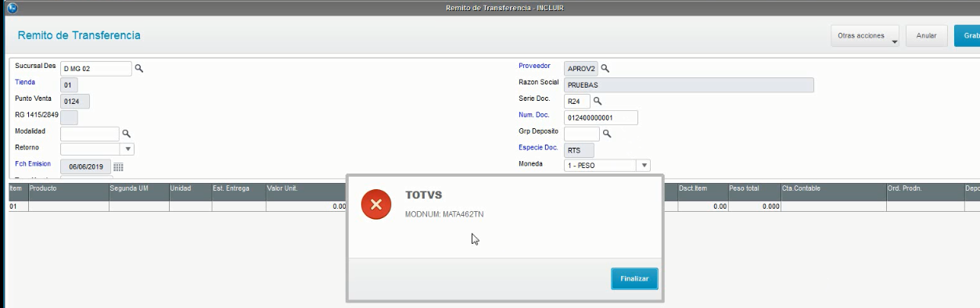This screenshot has height=308, width=980.
Task: Click the Grabar button
Action: (967, 36)
